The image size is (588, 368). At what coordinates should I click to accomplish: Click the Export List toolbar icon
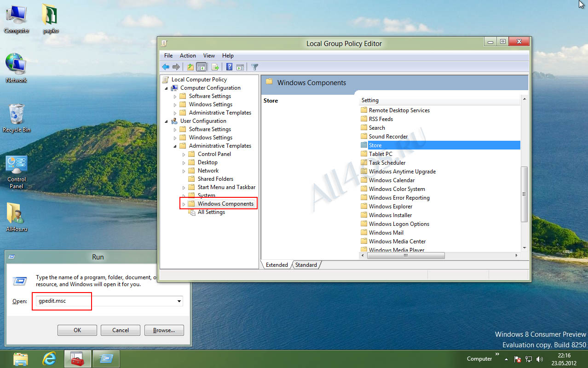(215, 67)
